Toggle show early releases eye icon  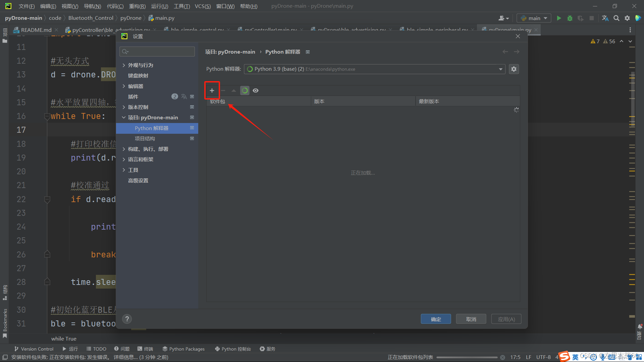coord(256,90)
